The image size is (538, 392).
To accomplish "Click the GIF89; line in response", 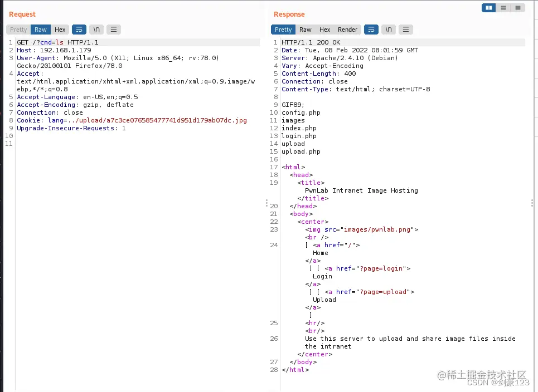I will (293, 105).
